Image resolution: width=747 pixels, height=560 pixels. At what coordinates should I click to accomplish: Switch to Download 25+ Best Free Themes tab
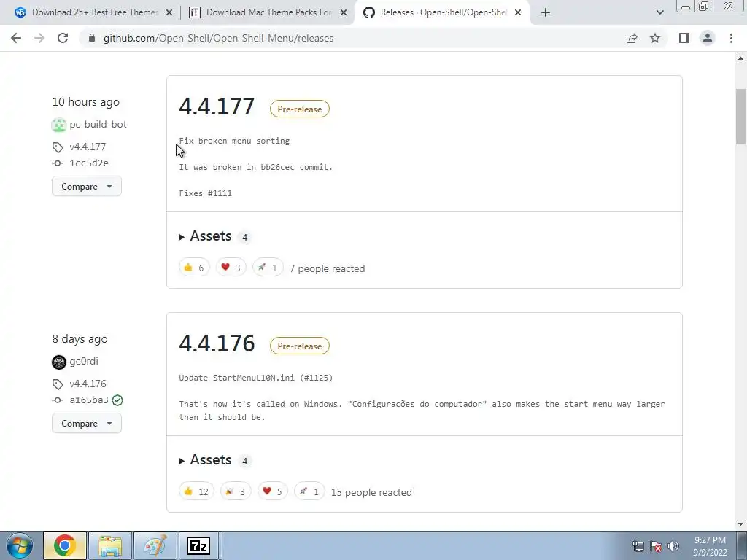94,13
